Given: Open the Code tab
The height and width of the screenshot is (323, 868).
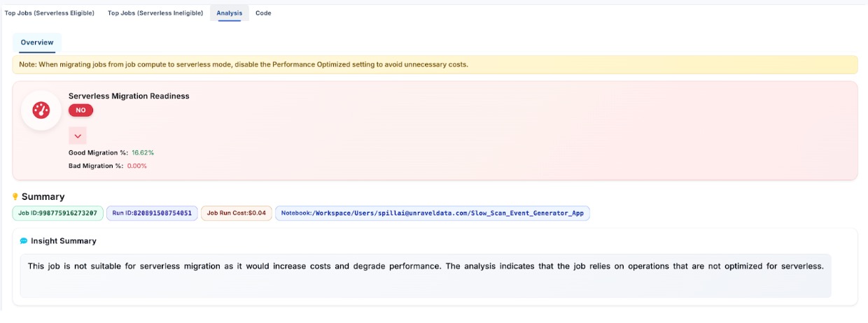Looking at the screenshot, I should pyautogui.click(x=263, y=13).
